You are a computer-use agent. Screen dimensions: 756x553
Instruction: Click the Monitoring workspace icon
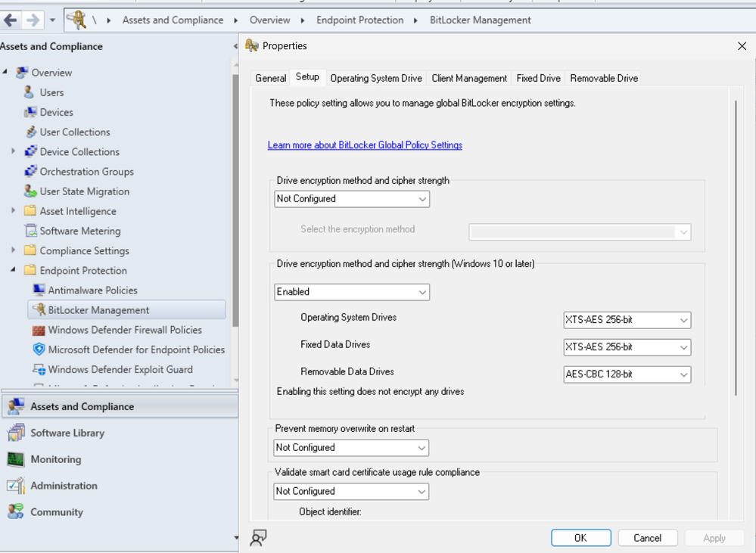(x=15, y=459)
